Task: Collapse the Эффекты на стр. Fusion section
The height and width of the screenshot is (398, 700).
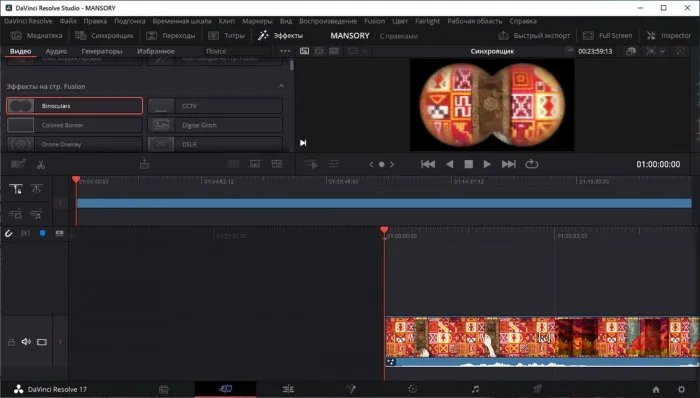Action: pyautogui.click(x=281, y=86)
